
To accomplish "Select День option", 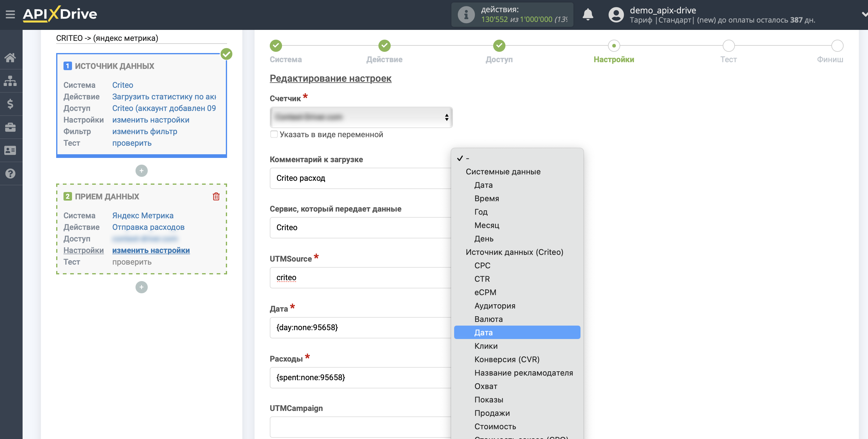I will click(517, 239).
